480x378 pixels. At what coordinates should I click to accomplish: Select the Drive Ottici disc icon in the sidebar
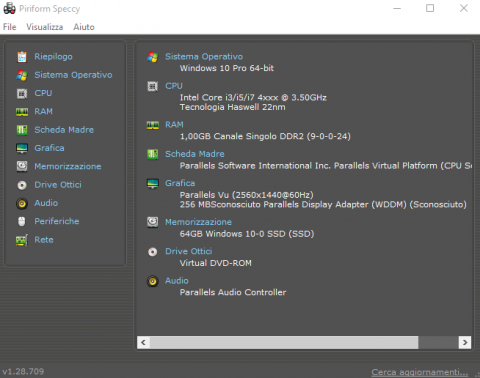22,185
